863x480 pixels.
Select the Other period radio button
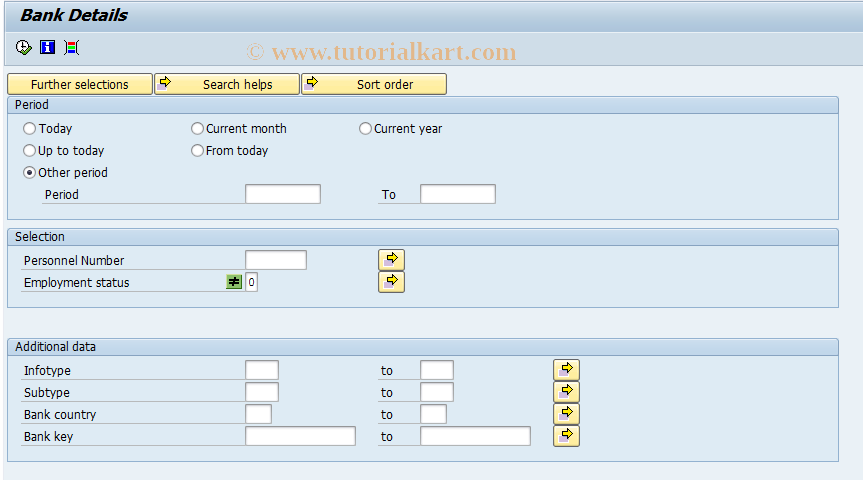click(x=29, y=173)
